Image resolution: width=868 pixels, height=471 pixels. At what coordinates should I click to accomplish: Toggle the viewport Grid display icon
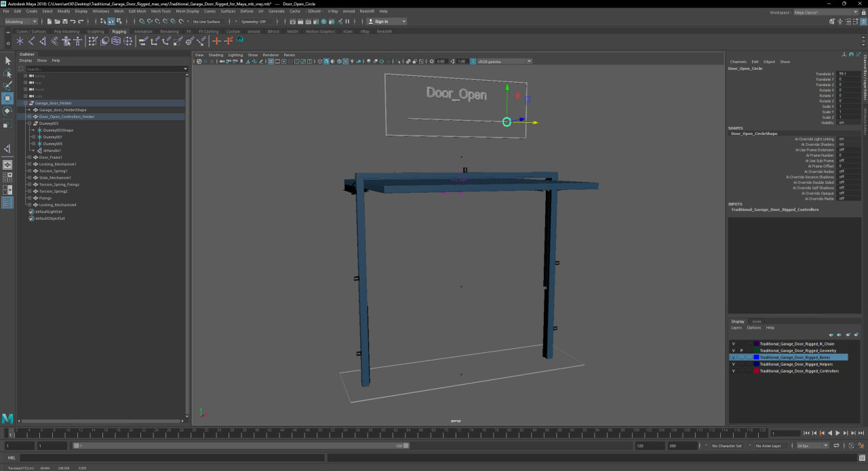tap(271, 61)
